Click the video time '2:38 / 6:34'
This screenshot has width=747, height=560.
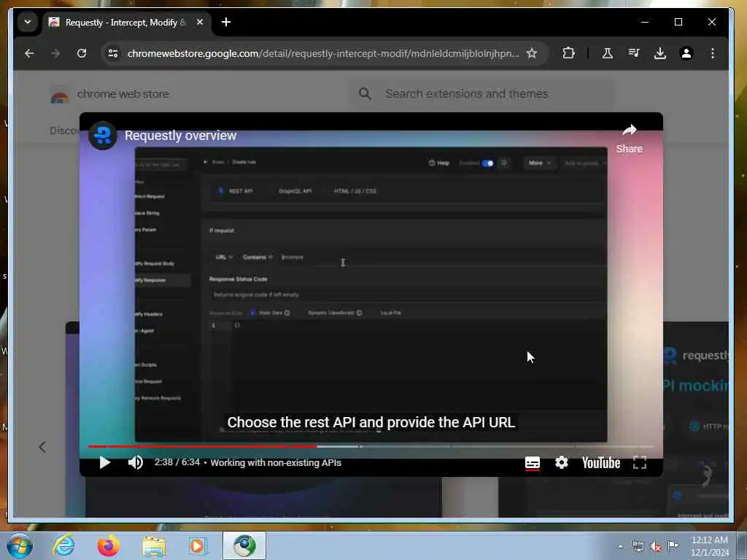pos(177,462)
